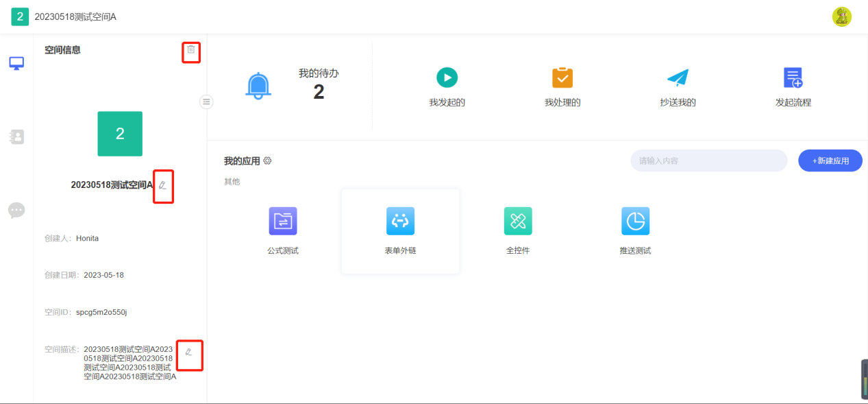The height and width of the screenshot is (404, 868).
Task: Delete the space via trash icon
Action: (x=191, y=49)
